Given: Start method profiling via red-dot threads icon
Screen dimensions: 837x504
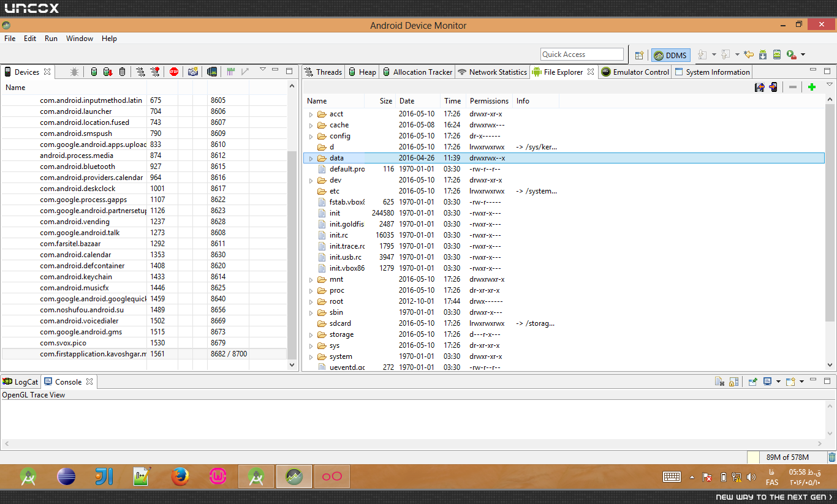Looking at the screenshot, I should [155, 72].
